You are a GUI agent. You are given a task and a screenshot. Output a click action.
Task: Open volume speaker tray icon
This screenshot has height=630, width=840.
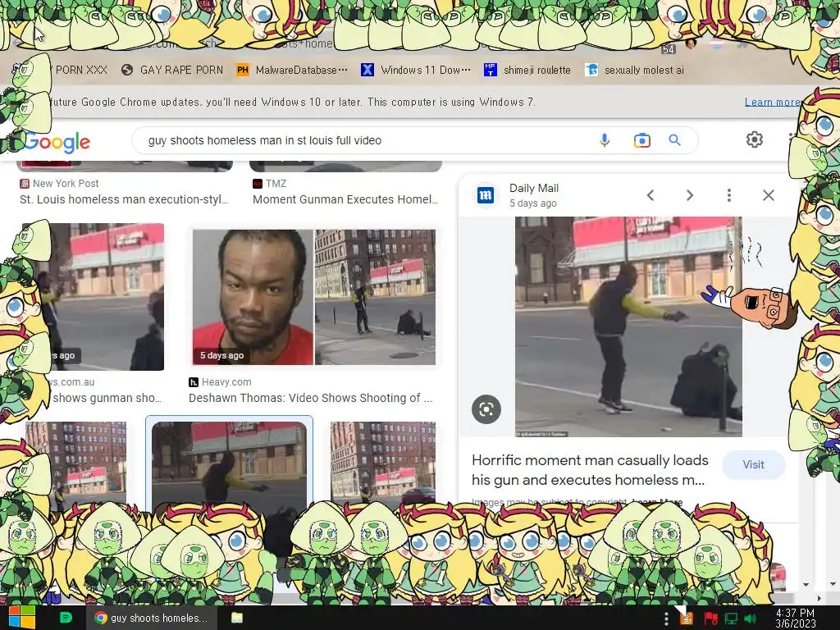[x=751, y=619]
